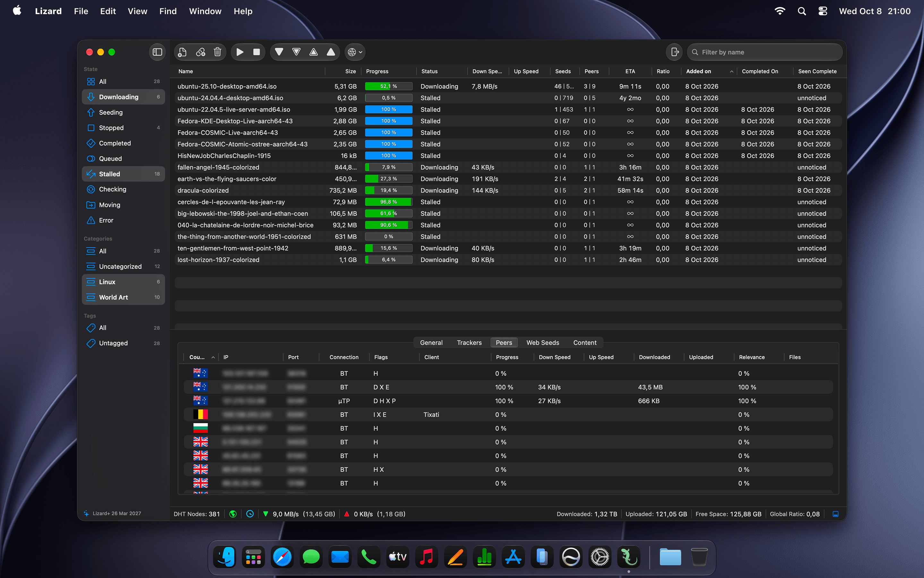Switch to the Web Seeds tab
Image resolution: width=924 pixels, height=578 pixels.
tap(543, 343)
